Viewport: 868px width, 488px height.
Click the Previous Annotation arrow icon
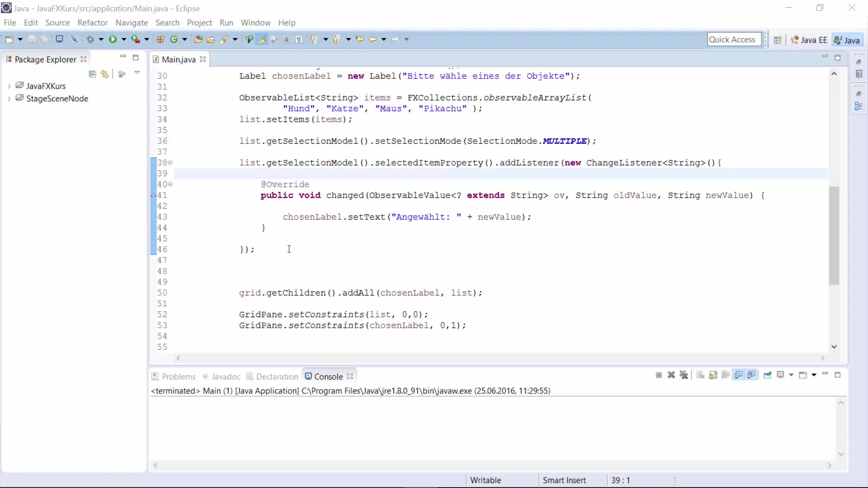336,39
